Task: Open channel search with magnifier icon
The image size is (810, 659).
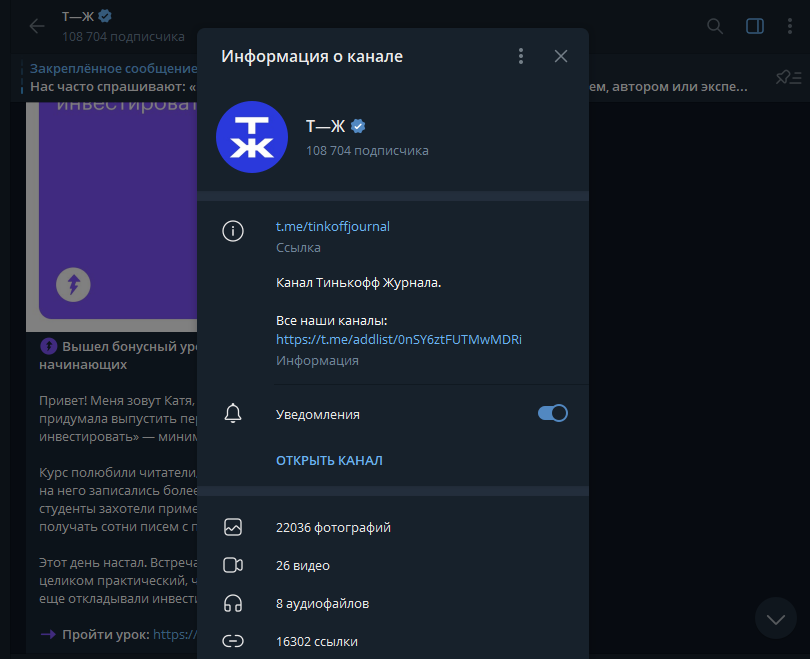Action: [714, 26]
